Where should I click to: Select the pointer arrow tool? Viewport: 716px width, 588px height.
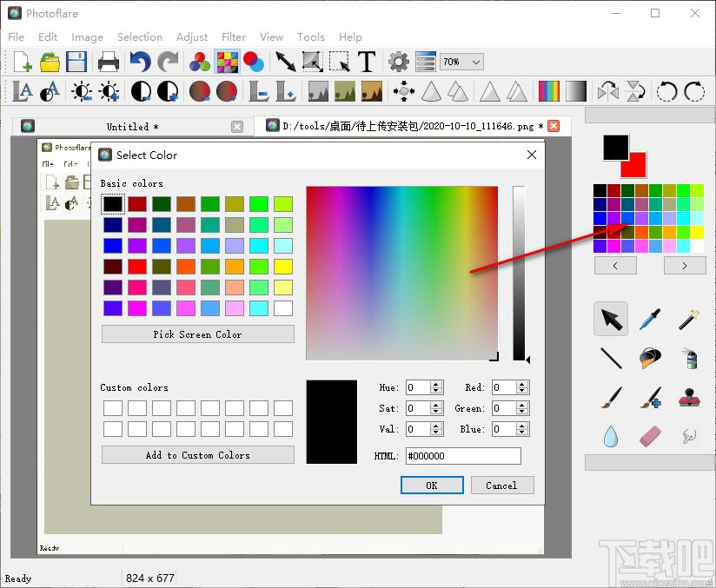coord(611,319)
